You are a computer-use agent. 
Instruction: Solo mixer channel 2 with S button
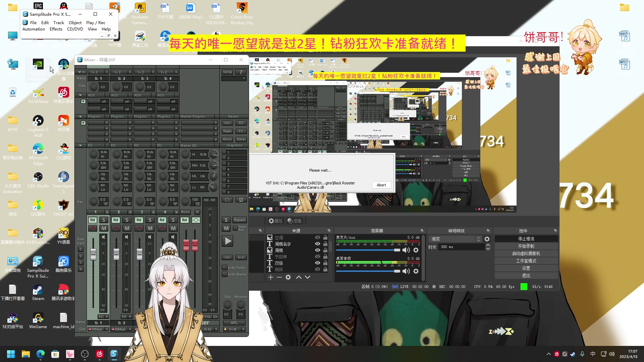(127, 220)
